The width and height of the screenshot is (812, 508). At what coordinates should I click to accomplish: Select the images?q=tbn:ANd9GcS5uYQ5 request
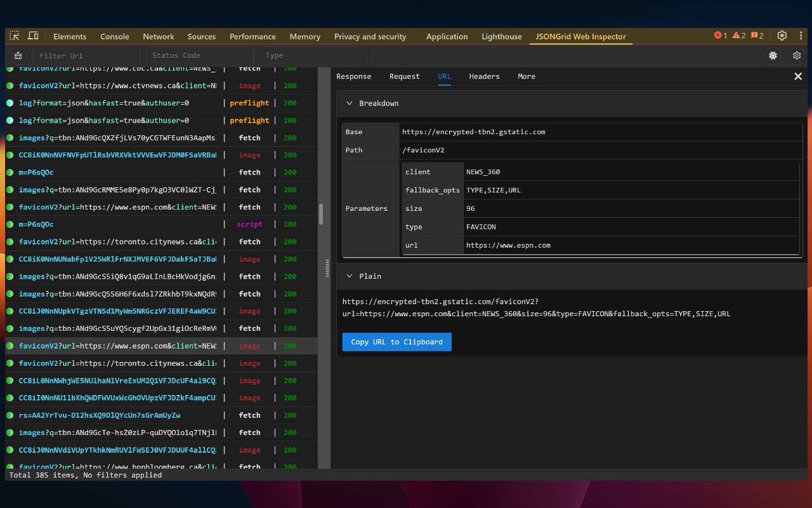click(162, 328)
